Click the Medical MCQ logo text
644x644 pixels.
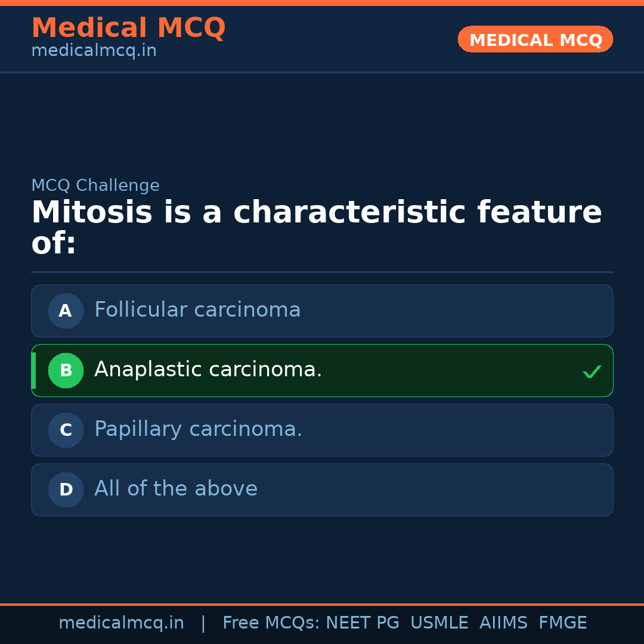(128, 27)
